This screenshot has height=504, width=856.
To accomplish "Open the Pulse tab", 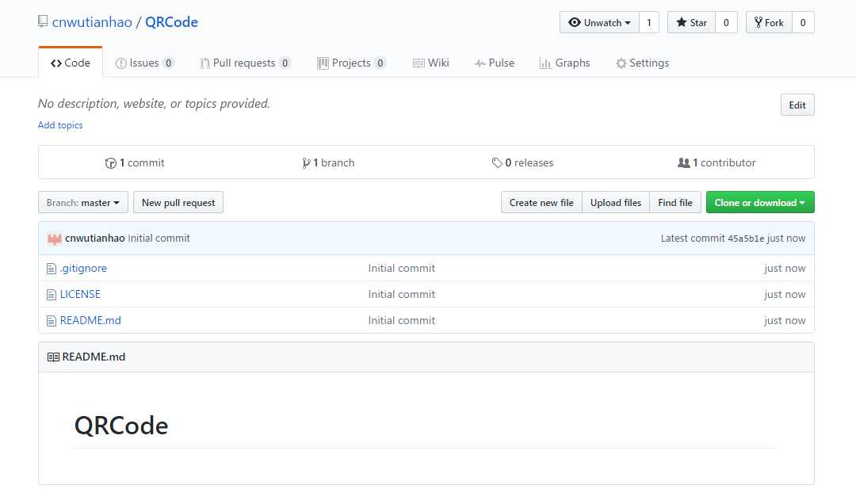I will pos(494,63).
